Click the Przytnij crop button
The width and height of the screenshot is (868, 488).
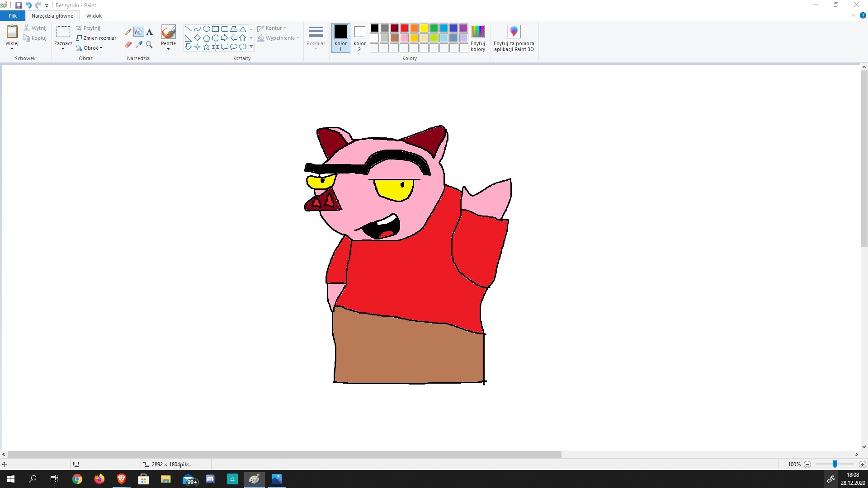coord(88,28)
